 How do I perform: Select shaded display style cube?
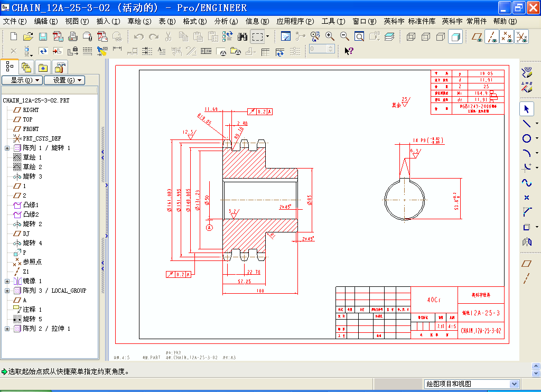coord(455,36)
